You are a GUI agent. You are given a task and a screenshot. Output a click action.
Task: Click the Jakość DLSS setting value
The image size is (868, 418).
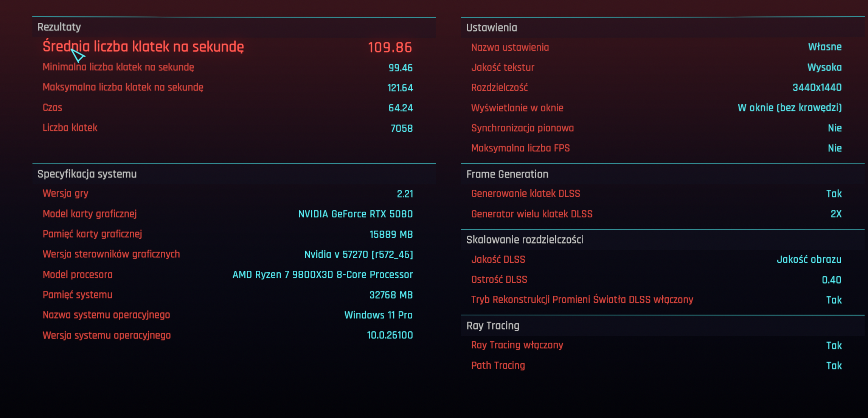(809, 259)
